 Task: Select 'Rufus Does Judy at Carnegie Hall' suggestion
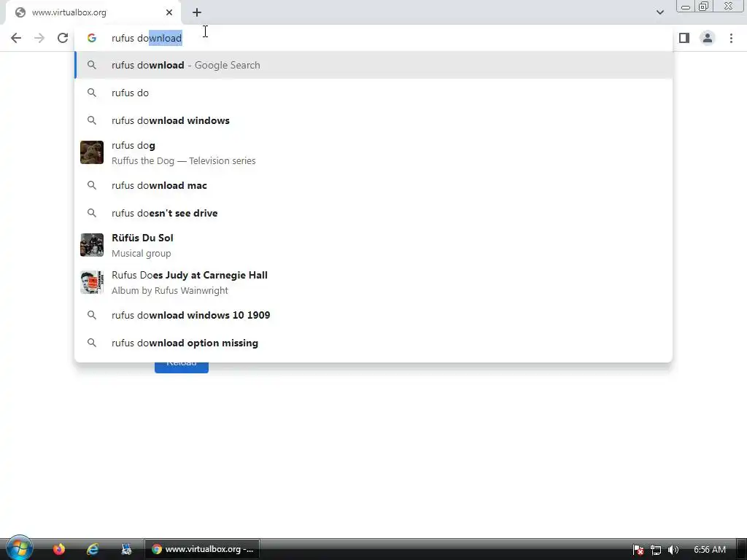pos(373,282)
